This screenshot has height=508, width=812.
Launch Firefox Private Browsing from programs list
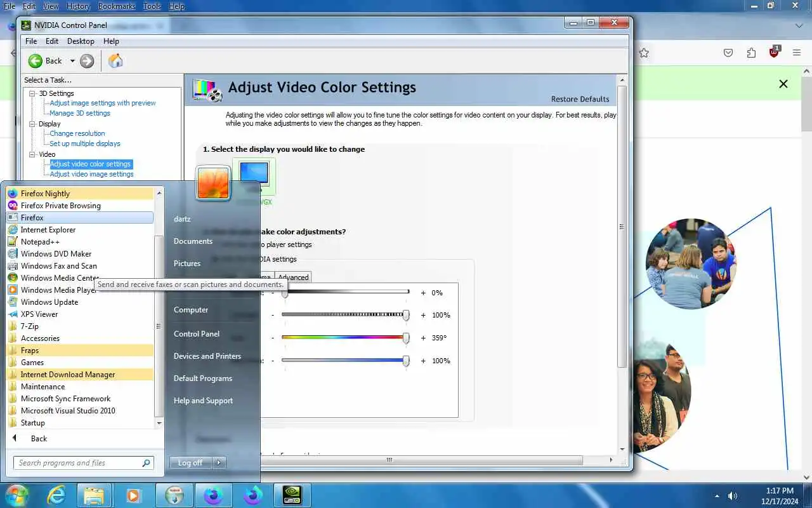80,206
